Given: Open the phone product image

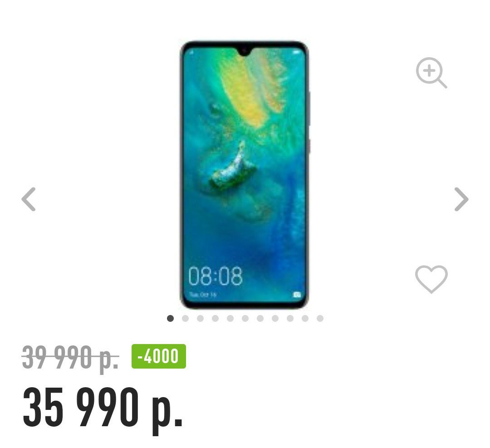Looking at the screenshot, I should click(245, 175).
